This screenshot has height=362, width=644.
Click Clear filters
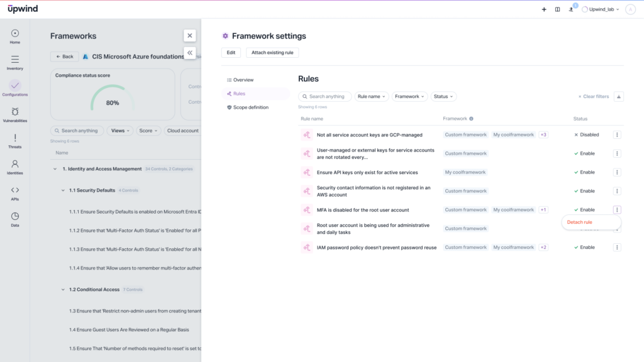[x=594, y=96]
